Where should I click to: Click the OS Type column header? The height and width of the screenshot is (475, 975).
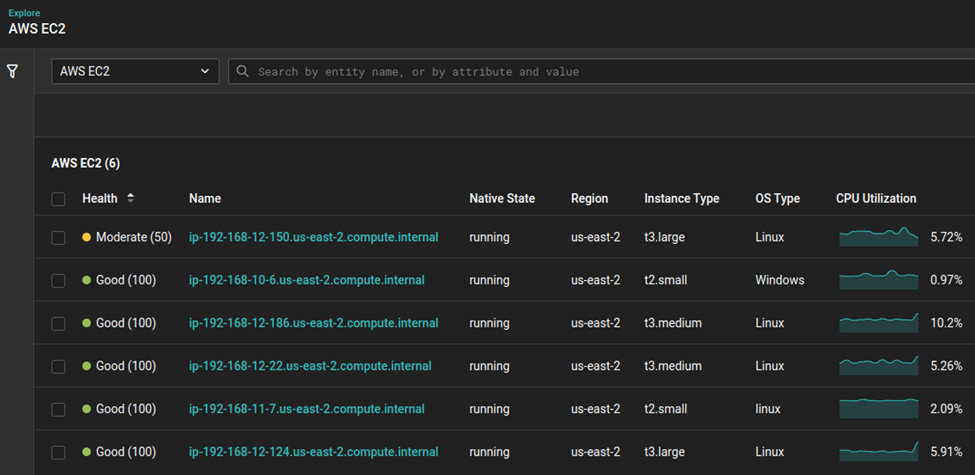click(777, 198)
